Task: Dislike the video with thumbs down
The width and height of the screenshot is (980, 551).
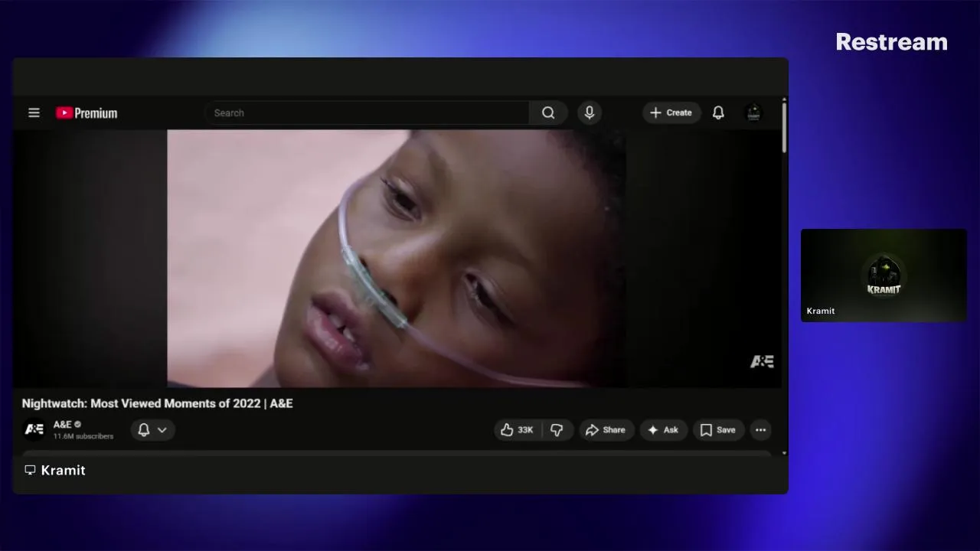Action: [x=557, y=430]
